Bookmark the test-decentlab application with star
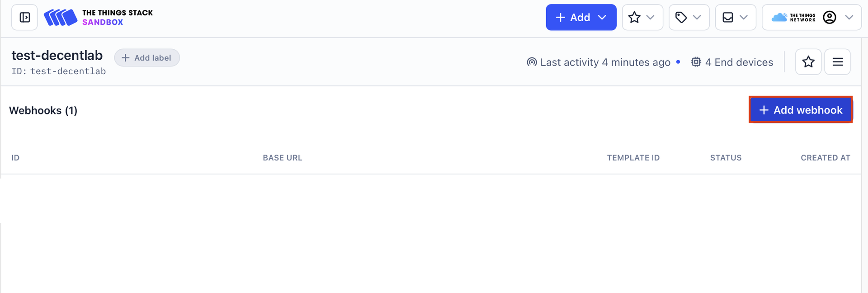Image resolution: width=868 pixels, height=293 pixels. pyautogui.click(x=808, y=62)
